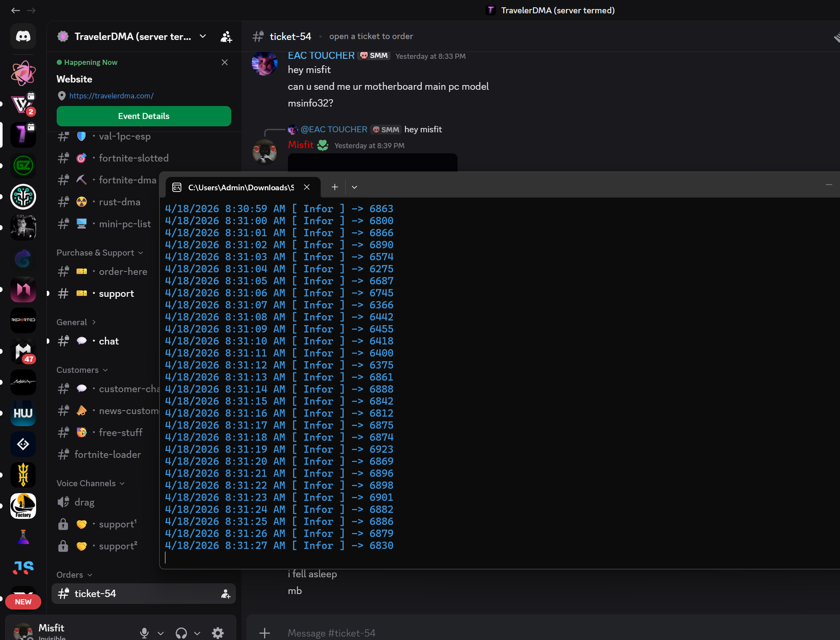Open the pink atom server icon
This screenshot has width=840, height=640.
(23, 73)
